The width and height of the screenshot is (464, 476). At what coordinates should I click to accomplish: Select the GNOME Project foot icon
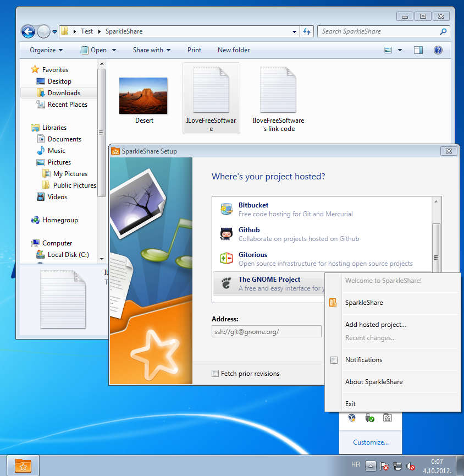(x=226, y=283)
